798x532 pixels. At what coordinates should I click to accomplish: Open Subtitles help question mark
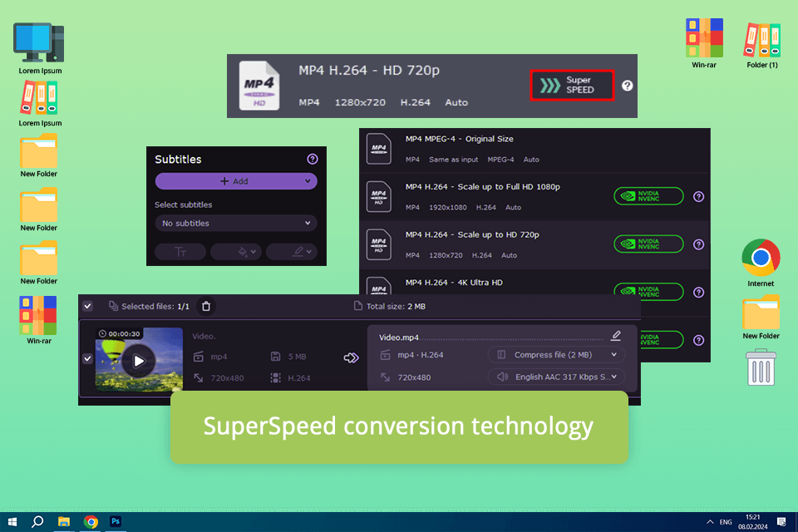click(x=313, y=160)
